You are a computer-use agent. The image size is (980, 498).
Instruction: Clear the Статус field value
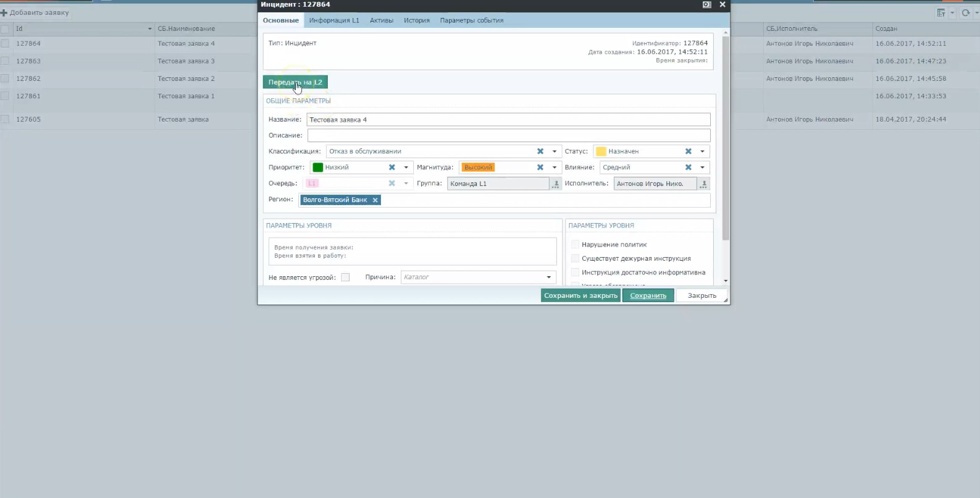tap(689, 151)
